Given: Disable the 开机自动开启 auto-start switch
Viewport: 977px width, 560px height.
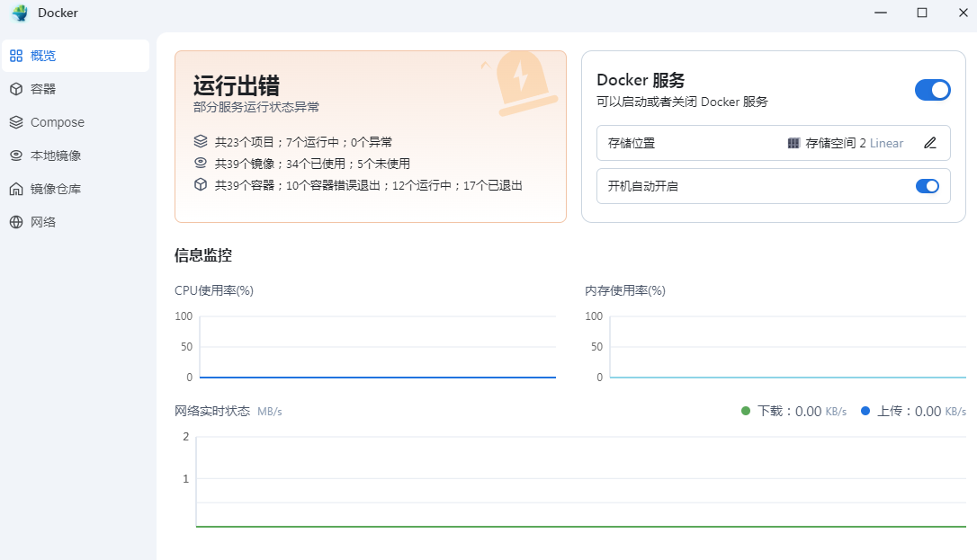Looking at the screenshot, I should pos(927,186).
